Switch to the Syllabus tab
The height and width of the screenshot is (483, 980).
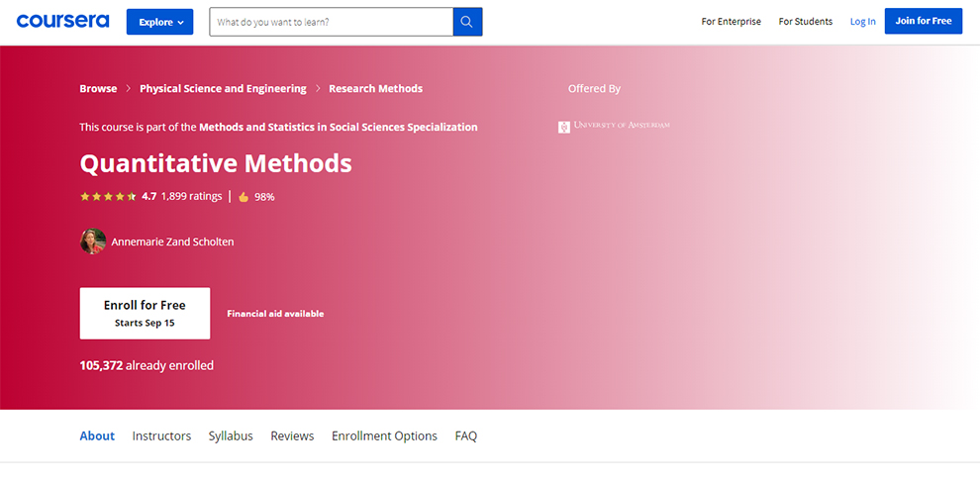pyautogui.click(x=231, y=436)
